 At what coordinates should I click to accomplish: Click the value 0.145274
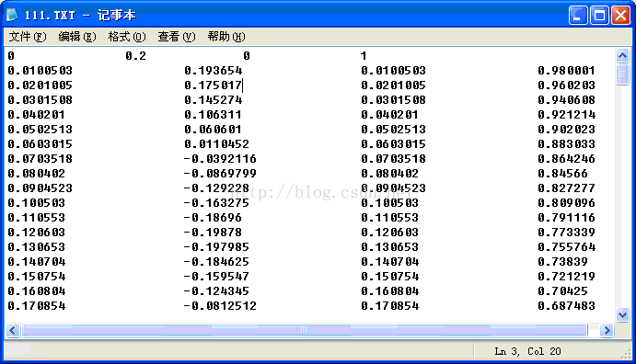coord(214,100)
